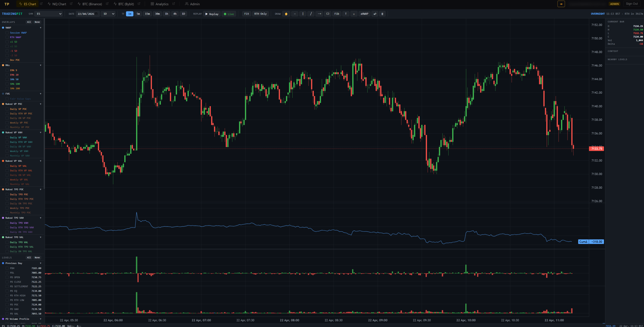Click the date input field
644x327 pixels.
point(88,14)
